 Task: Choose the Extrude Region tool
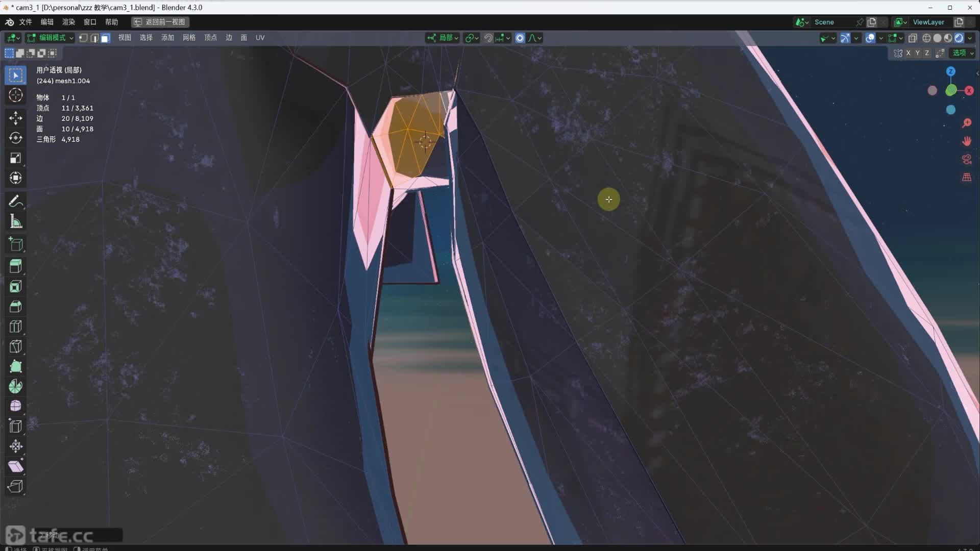[x=15, y=266]
